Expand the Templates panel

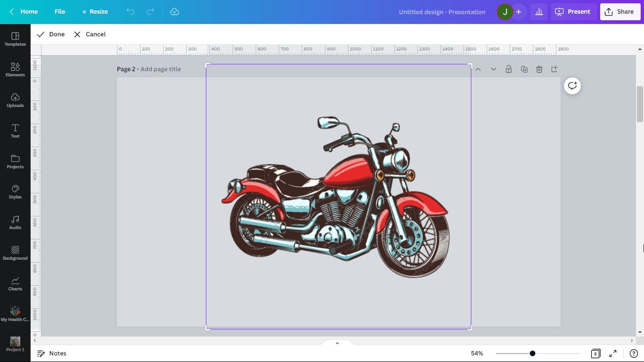point(15,40)
